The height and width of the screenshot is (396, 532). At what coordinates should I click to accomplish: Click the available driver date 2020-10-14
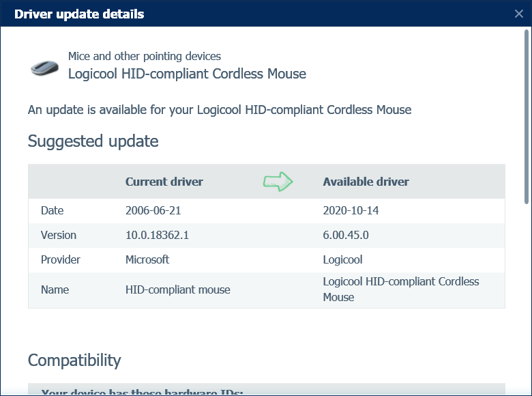pyautogui.click(x=351, y=210)
